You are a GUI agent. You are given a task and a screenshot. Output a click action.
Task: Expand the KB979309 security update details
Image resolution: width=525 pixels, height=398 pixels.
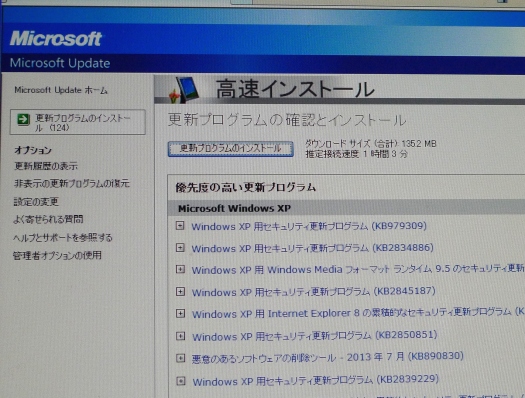pos(180,226)
